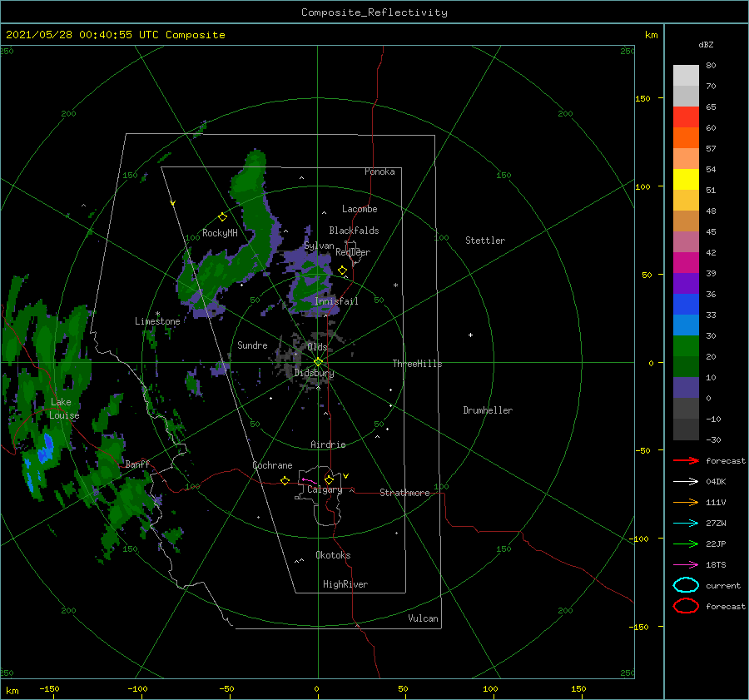The image size is (749, 700).
Task: Click the yellow diamond marker beside RockyMH
Action: tap(222, 217)
